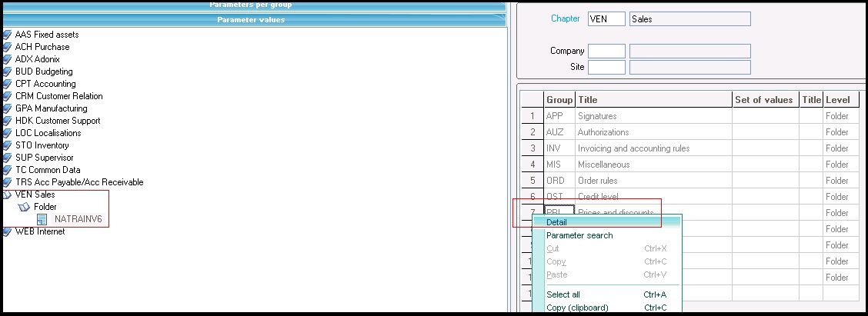Image resolution: width=868 pixels, height=316 pixels.
Task: Choose Detail from the context menu
Action: click(x=556, y=222)
